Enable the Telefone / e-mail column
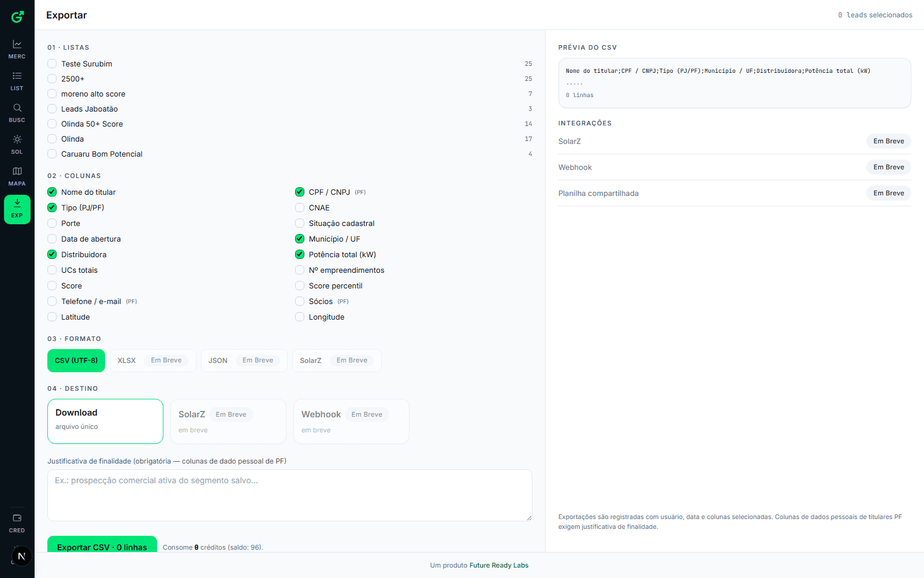 coord(52,301)
